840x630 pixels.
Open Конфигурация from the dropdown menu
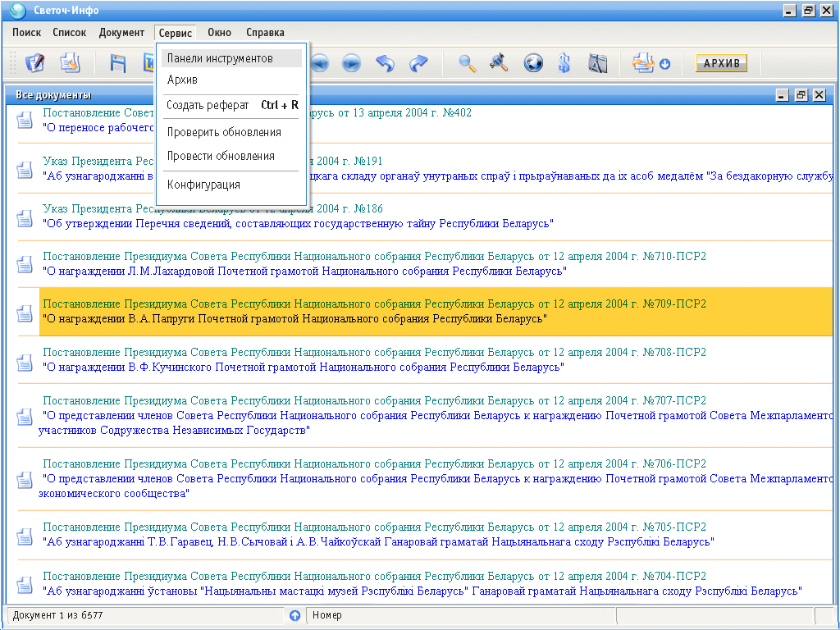203,185
